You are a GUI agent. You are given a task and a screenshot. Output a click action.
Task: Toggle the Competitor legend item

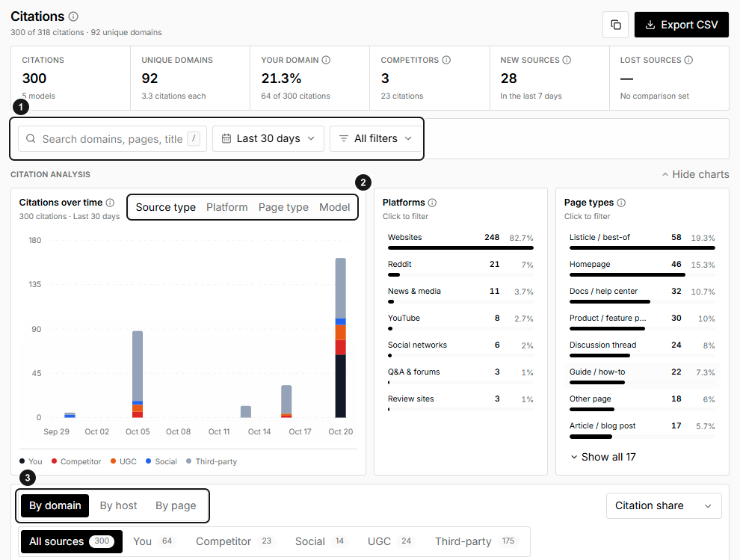pyautogui.click(x=76, y=461)
